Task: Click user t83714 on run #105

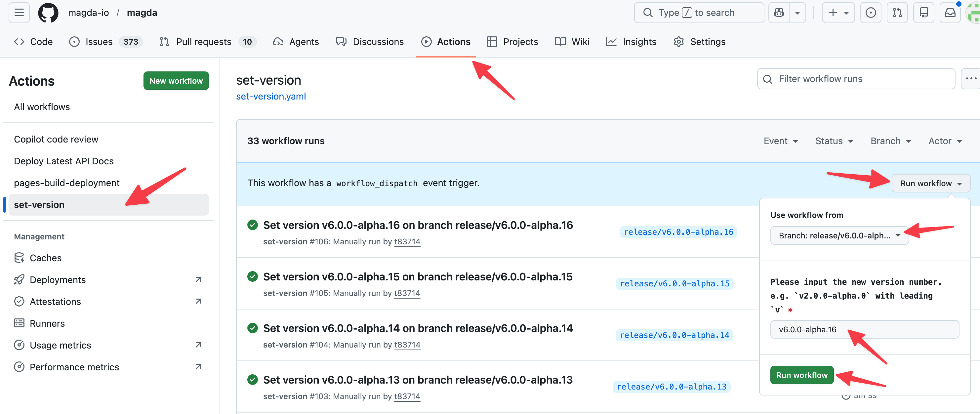Action: pos(407,293)
